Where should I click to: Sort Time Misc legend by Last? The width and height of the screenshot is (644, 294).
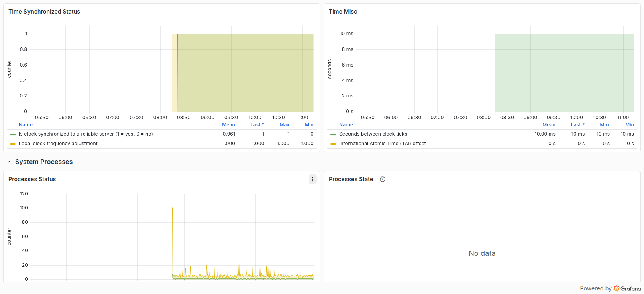[x=578, y=125]
